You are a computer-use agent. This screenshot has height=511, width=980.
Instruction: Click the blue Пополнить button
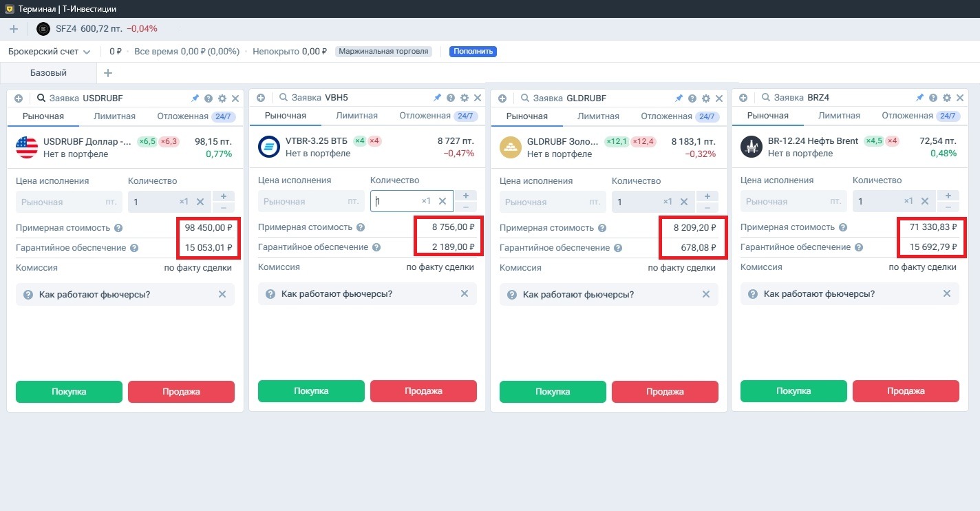click(x=473, y=52)
